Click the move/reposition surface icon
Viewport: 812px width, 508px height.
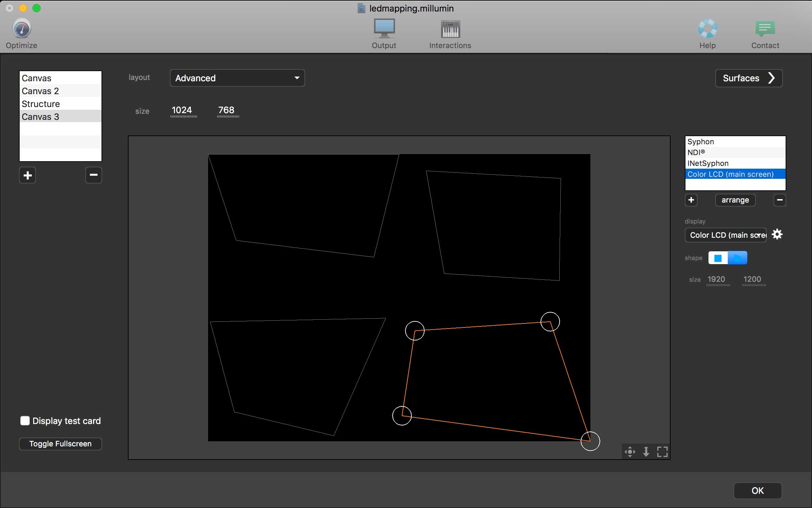tap(630, 451)
